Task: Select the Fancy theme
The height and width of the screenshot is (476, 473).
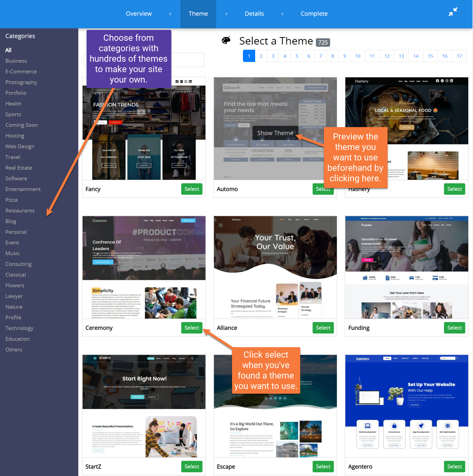Action: pyautogui.click(x=191, y=189)
